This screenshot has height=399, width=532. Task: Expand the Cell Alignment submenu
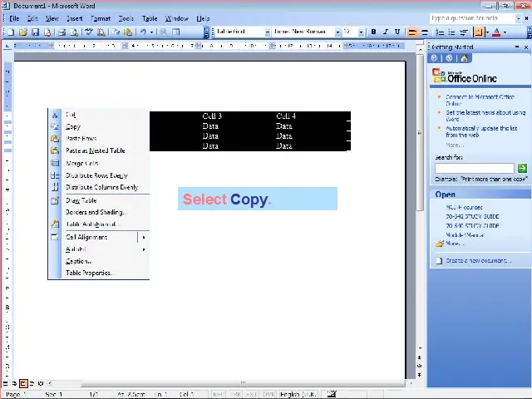[x=143, y=238]
